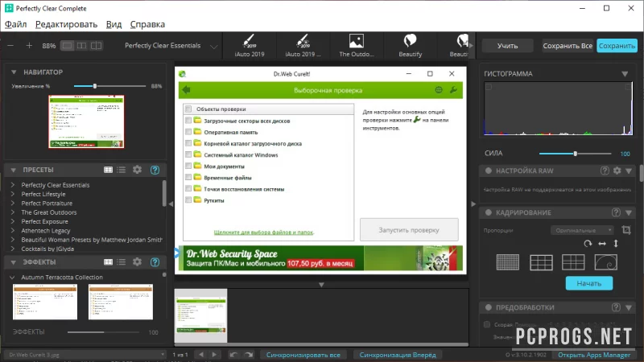644x362 pixels.
Task: Open RAW settings gear icon
Action: 617,171
